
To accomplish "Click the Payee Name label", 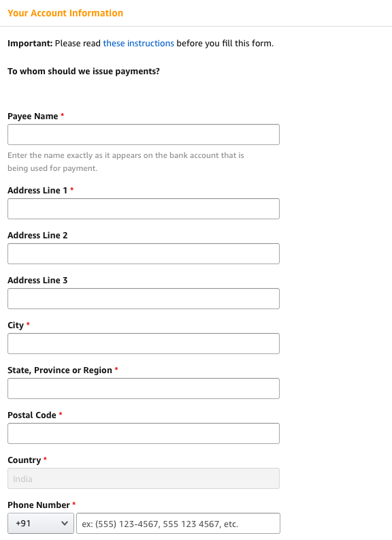I will pyautogui.click(x=33, y=116).
